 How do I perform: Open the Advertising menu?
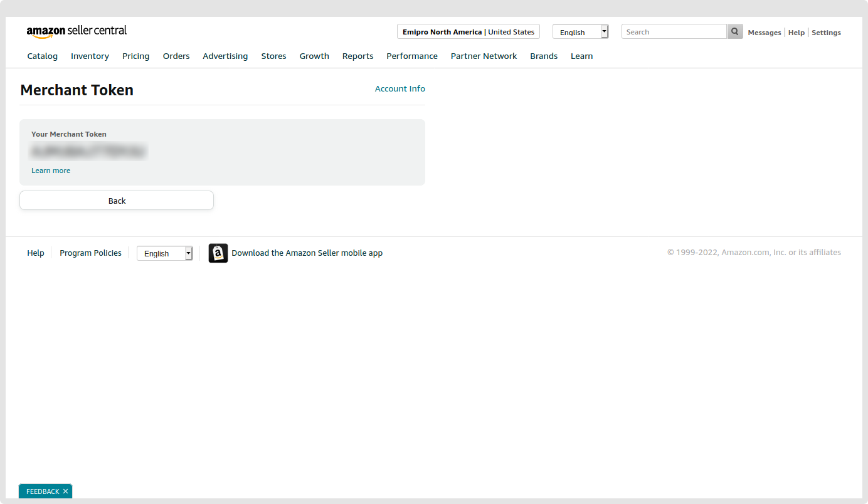(225, 56)
